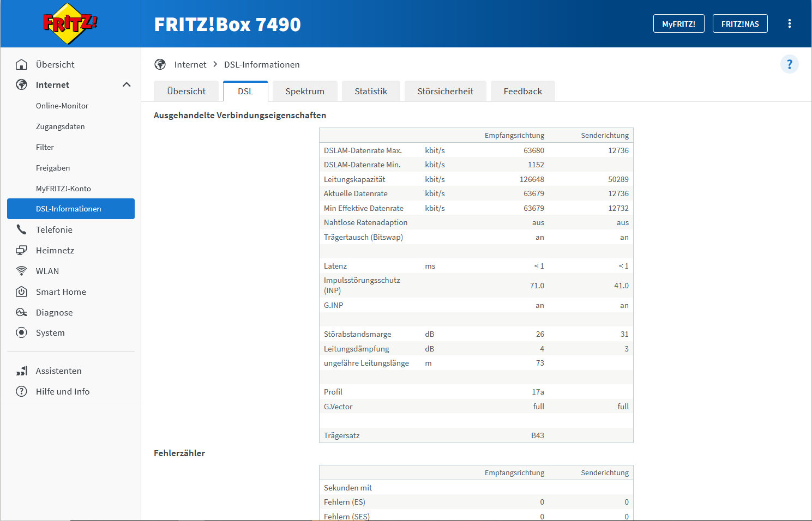This screenshot has height=521, width=812.
Task: Click the Leitungsdämpfung label
Action: point(357,349)
